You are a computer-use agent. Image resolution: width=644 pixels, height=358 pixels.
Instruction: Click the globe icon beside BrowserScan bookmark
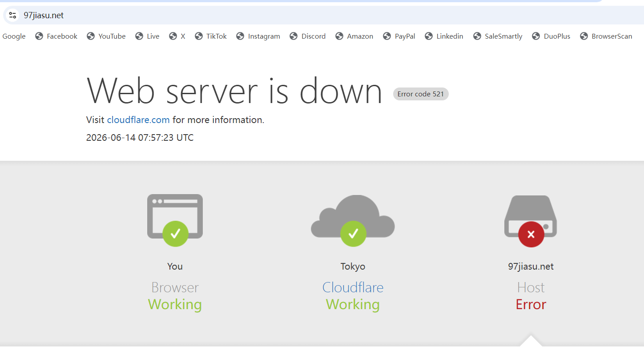pyautogui.click(x=584, y=36)
